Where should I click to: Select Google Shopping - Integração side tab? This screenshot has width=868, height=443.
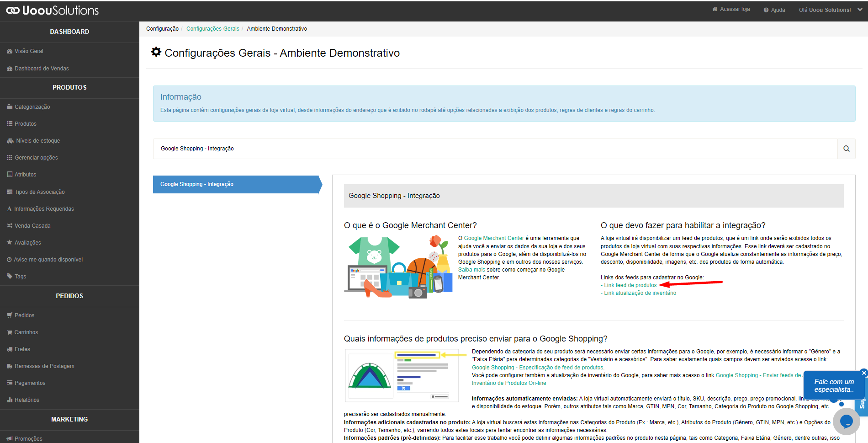click(238, 184)
